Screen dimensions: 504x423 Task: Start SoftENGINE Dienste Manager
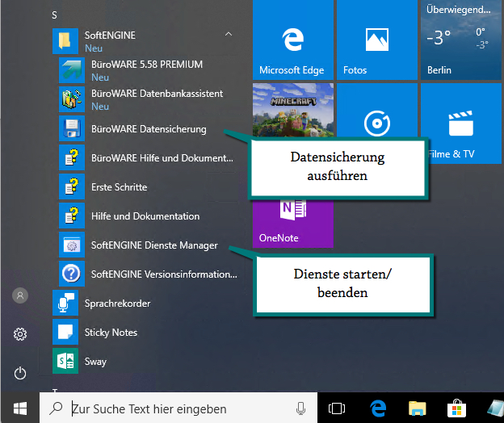click(153, 245)
